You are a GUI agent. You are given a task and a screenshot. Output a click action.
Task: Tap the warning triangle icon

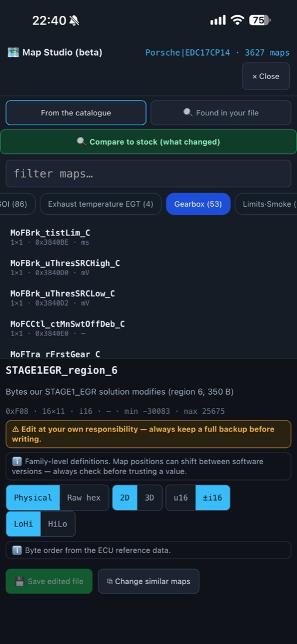[x=16, y=429]
